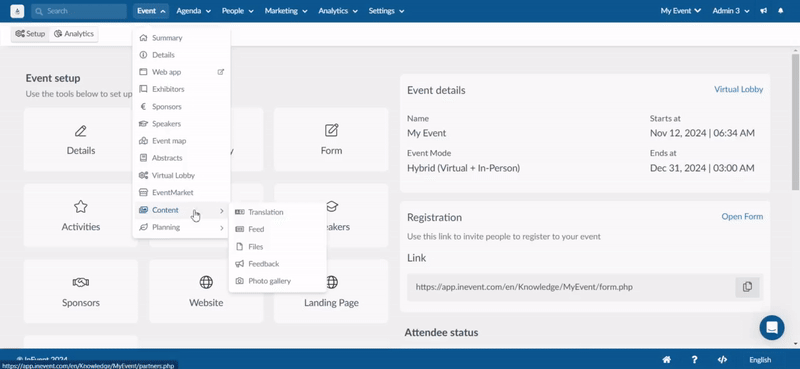Image resolution: width=800 pixels, height=369 pixels.
Task: Open the Landing Page card
Action: point(331,291)
